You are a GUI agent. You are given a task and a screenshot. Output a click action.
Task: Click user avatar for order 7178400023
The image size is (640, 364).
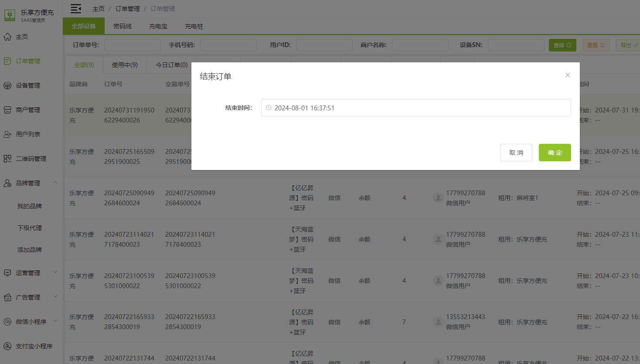click(x=438, y=239)
